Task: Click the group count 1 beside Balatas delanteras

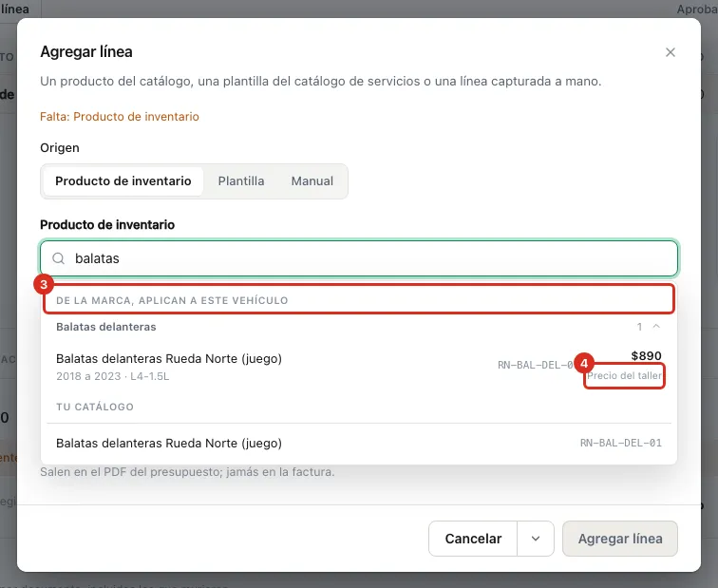Action: point(639,327)
